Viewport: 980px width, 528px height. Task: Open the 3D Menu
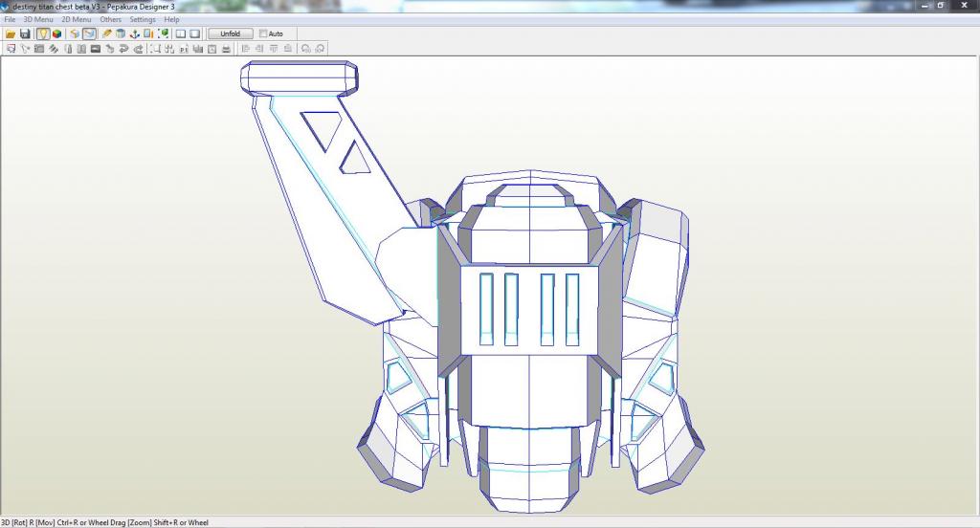click(x=38, y=19)
